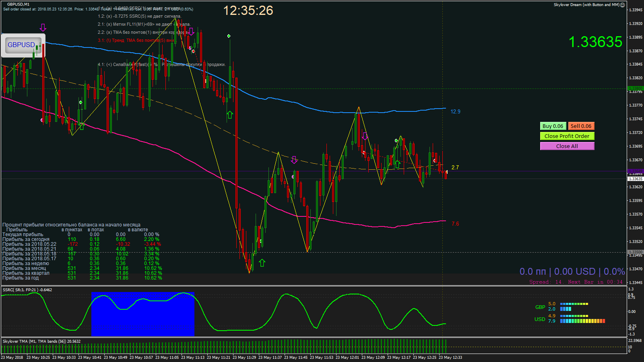Click the red -3.44 % value

tap(153, 244)
